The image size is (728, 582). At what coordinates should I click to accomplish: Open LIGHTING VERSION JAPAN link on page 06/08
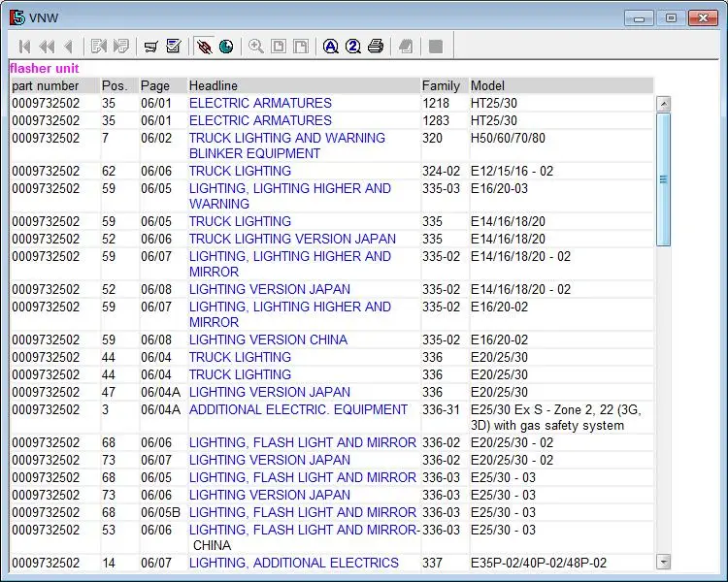pos(270,290)
